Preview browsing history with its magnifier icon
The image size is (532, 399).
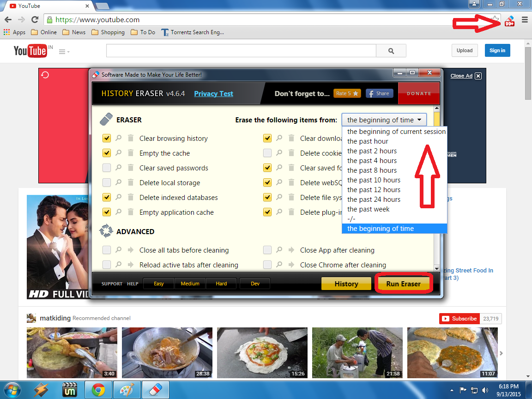click(118, 138)
